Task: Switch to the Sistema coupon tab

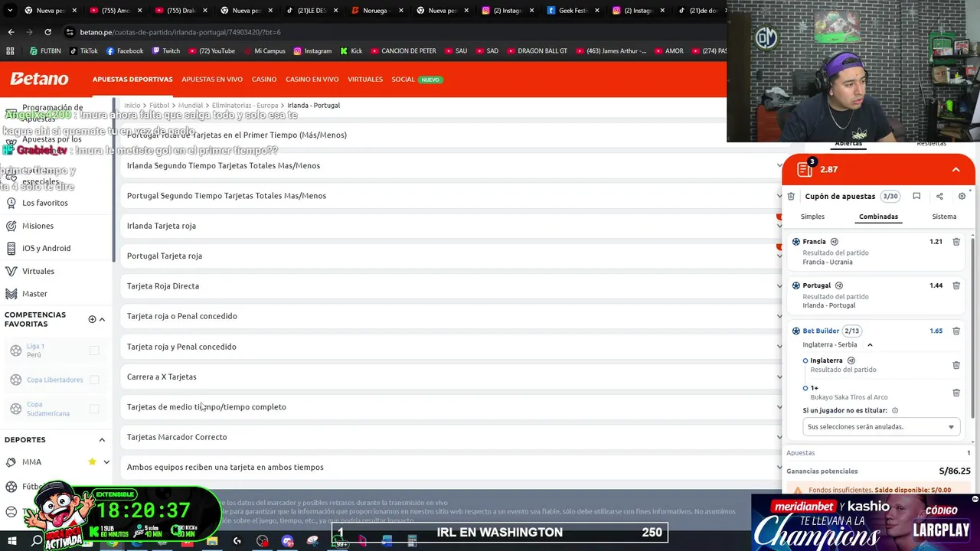Action: pyautogui.click(x=944, y=217)
